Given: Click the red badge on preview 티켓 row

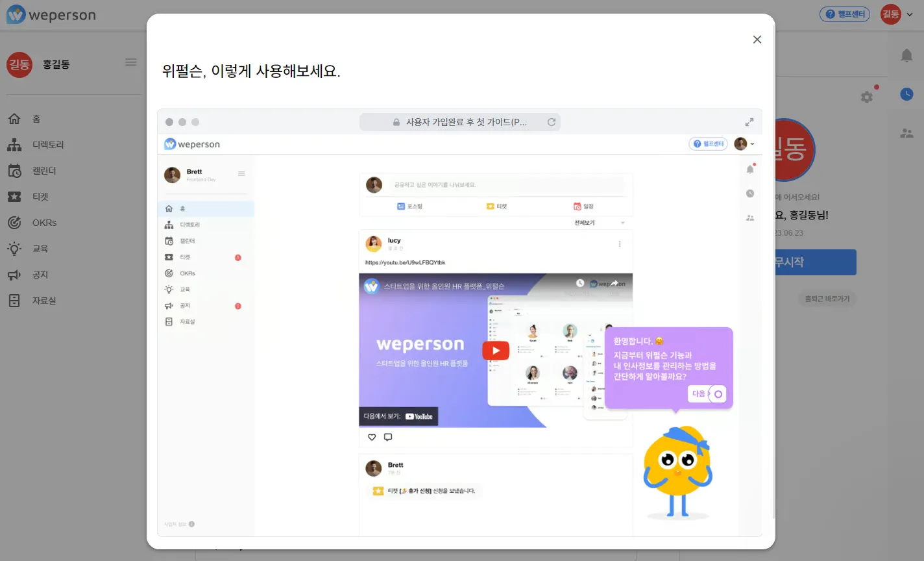Looking at the screenshot, I should [238, 258].
